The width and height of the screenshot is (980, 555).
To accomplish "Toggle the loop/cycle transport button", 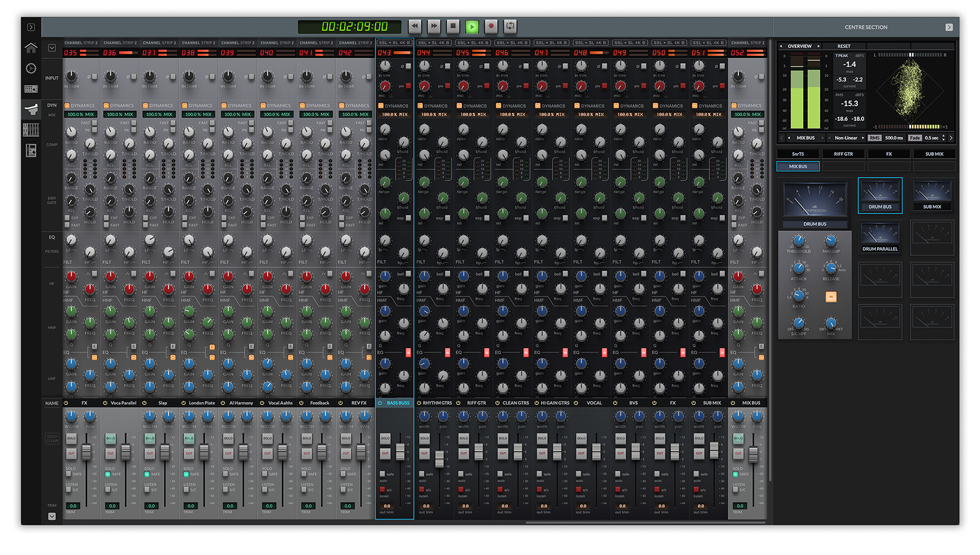I will point(510,26).
